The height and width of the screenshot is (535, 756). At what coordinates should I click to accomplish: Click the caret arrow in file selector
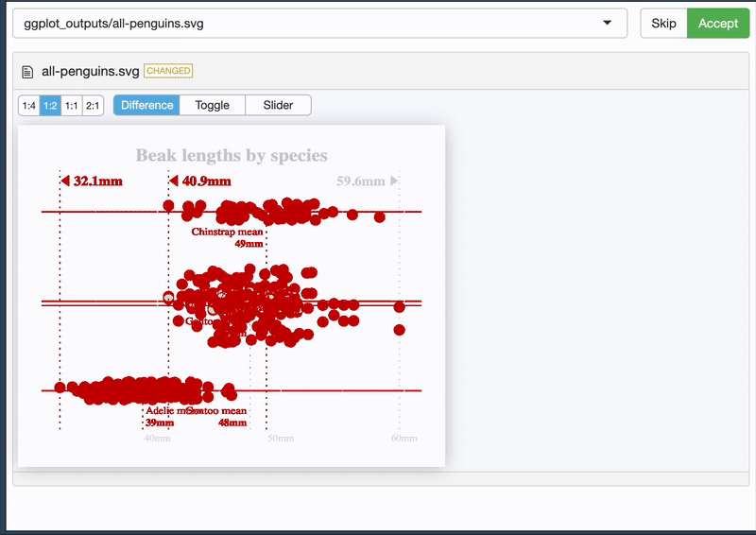(x=607, y=23)
